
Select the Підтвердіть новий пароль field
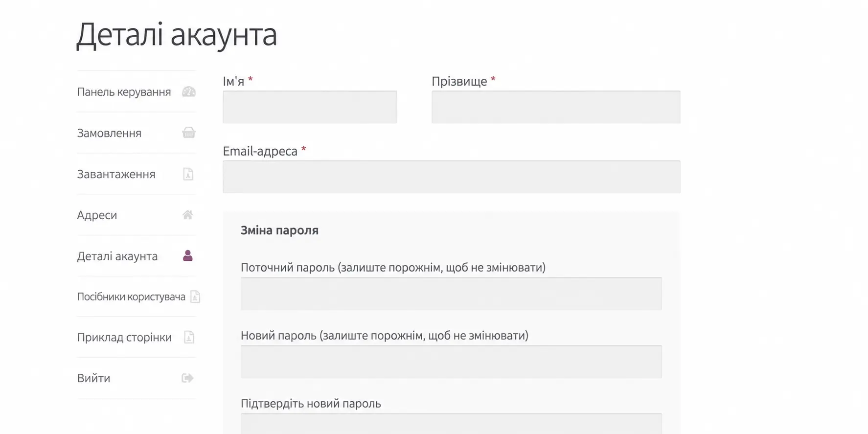coord(451,424)
